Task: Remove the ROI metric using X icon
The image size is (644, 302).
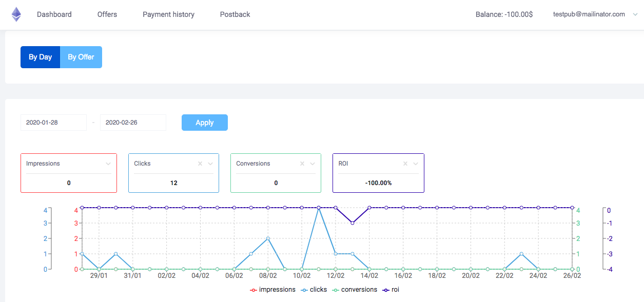Action: click(x=405, y=164)
